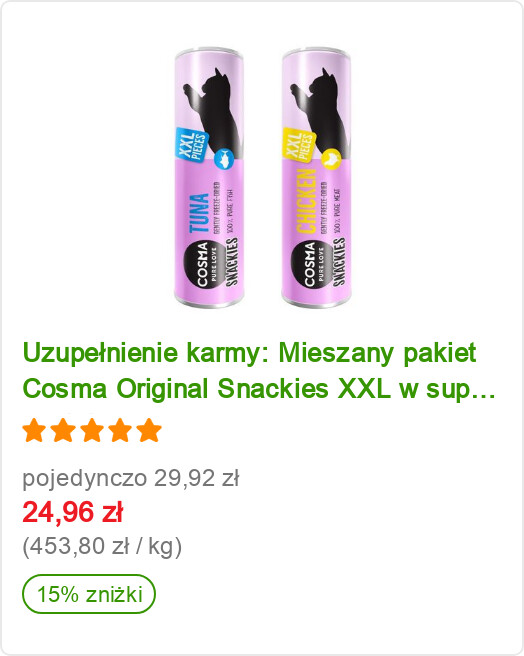The width and height of the screenshot is (524, 656).
Task: Click the first orange rating star
Action: (34, 431)
